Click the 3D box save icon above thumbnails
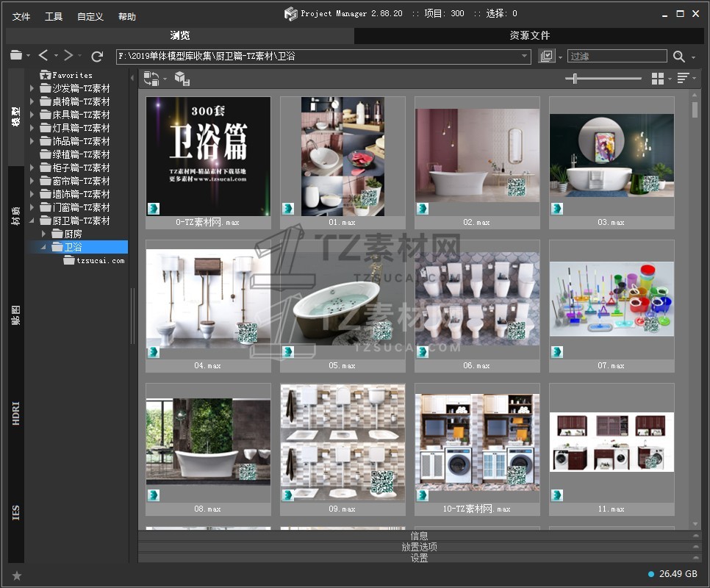The image size is (710, 588). coord(182,79)
